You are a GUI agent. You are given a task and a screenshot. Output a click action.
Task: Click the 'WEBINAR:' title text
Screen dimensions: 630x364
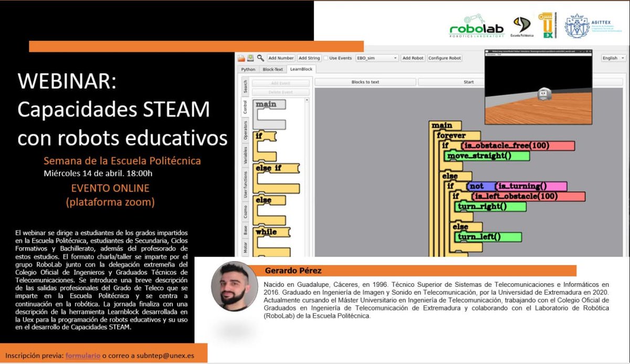[x=66, y=82]
